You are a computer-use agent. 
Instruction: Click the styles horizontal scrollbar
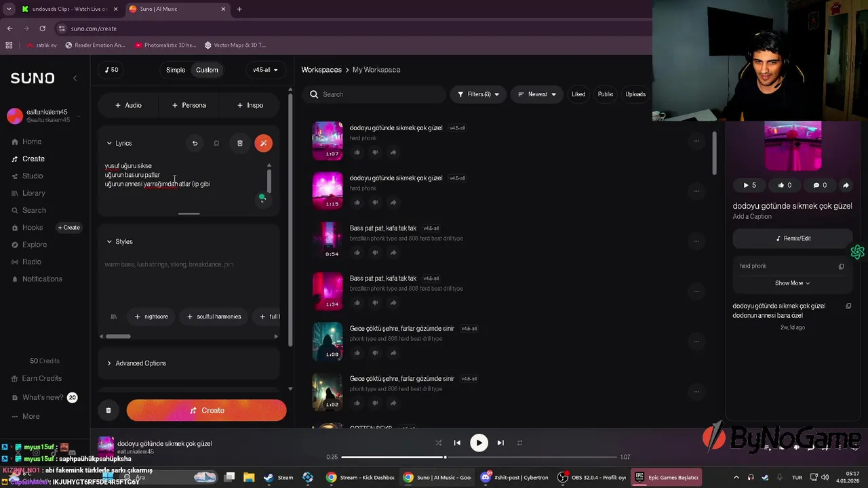[x=118, y=336]
